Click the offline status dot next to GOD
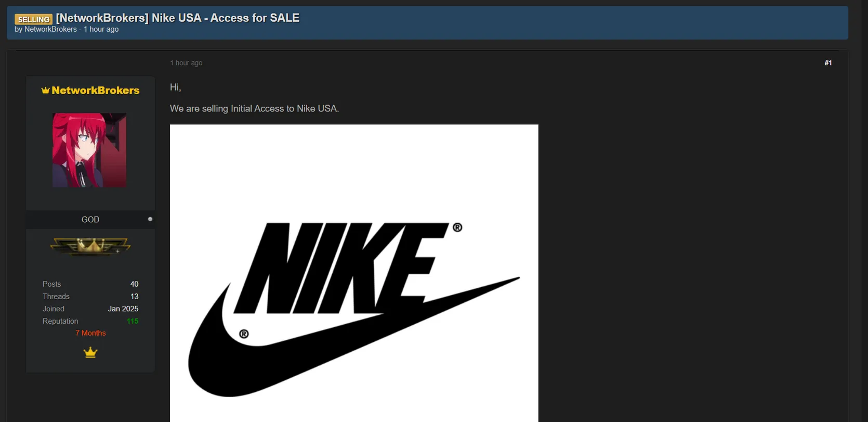Screen dimensions: 868x422 pos(150,219)
